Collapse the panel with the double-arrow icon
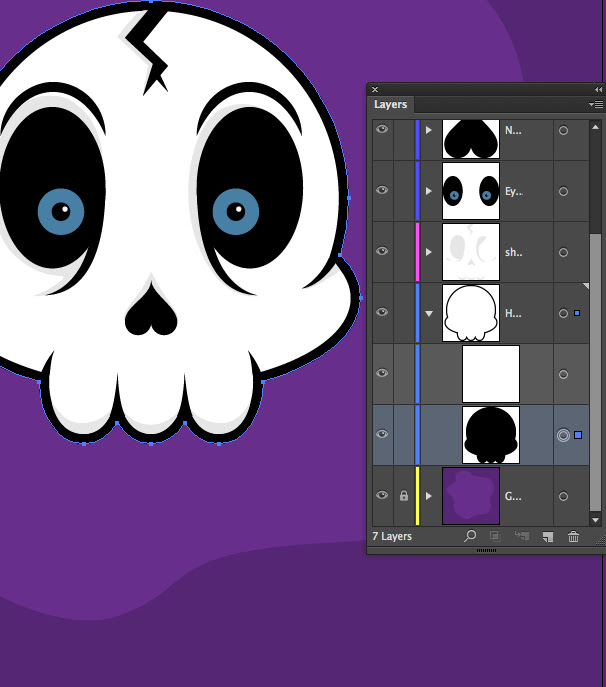The height and width of the screenshot is (687, 606). click(598, 89)
